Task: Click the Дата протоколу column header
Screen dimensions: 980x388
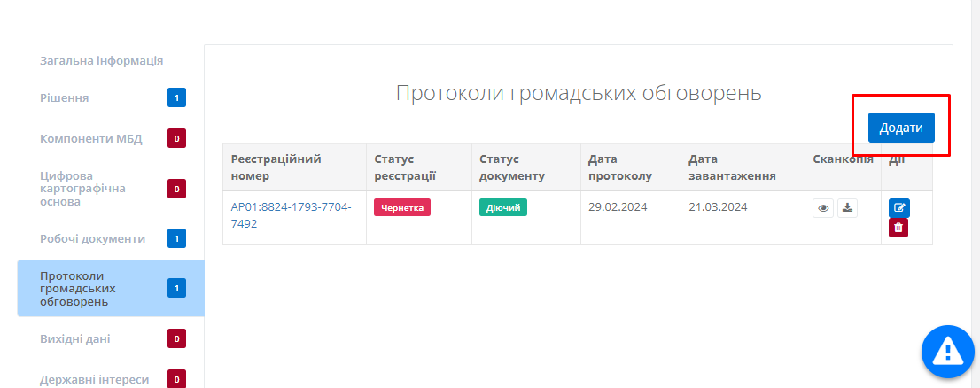Action: pos(619,167)
